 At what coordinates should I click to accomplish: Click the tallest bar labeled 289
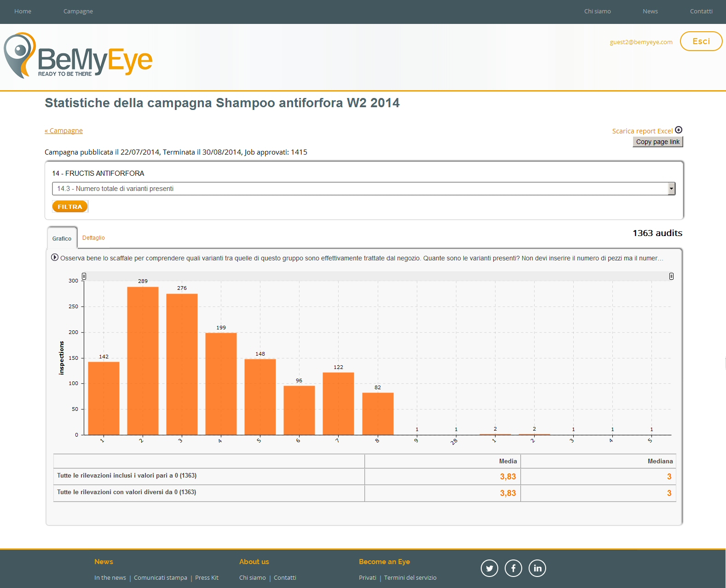pyautogui.click(x=143, y=361)
